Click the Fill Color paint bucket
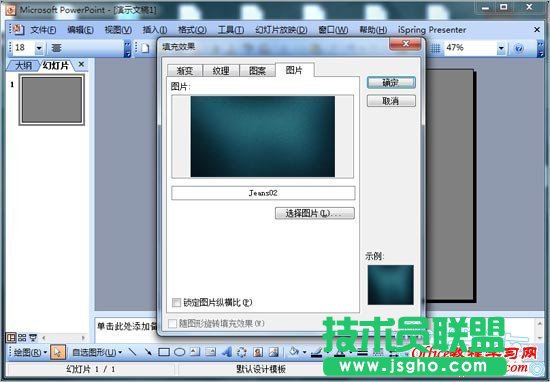550x382 pixels. (x=294, y=351)
